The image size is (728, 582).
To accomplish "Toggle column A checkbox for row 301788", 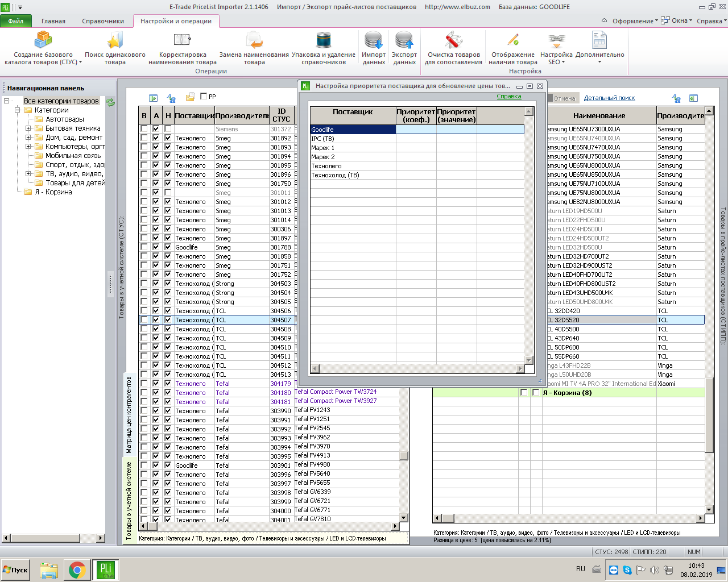I will [x=156, y=247].
